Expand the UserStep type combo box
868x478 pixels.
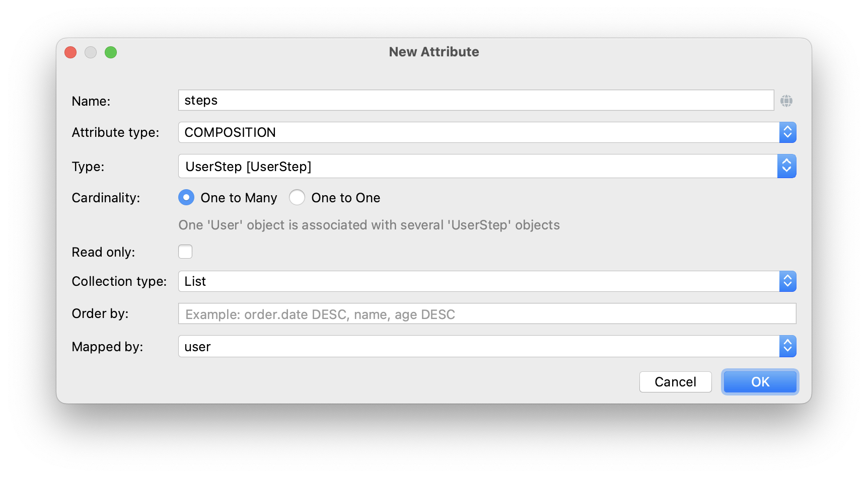477,166
